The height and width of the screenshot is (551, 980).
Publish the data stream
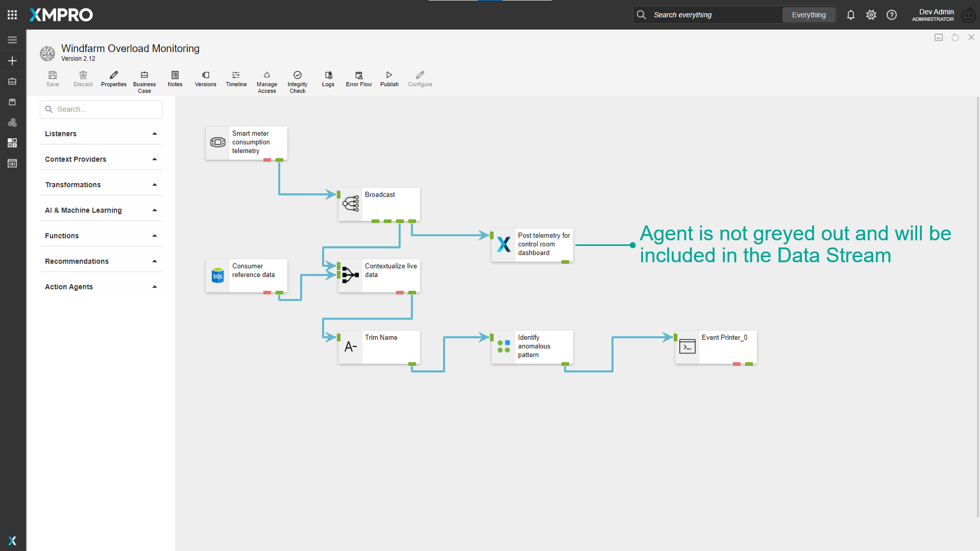tap(389, 79)
